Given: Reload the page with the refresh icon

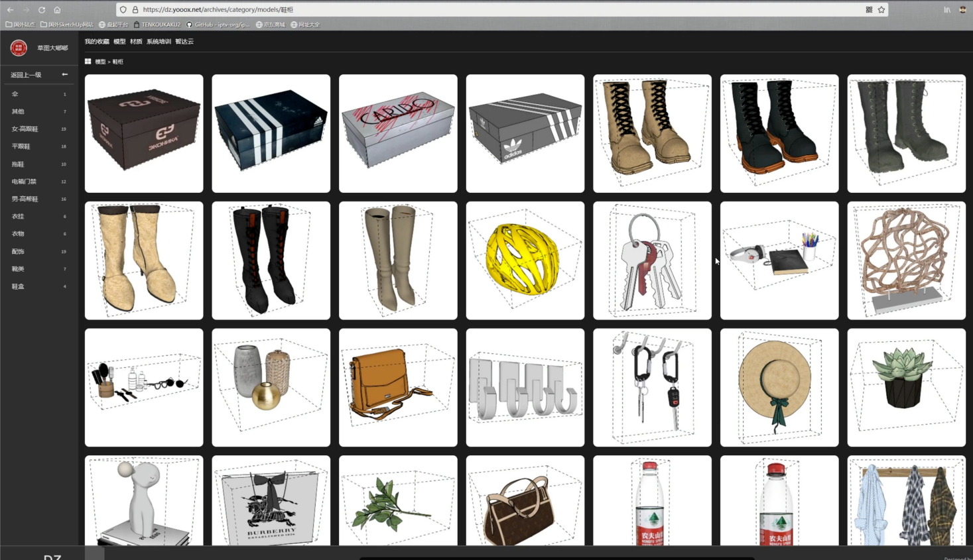Looking at the screenshot, I should coord(42,10).
